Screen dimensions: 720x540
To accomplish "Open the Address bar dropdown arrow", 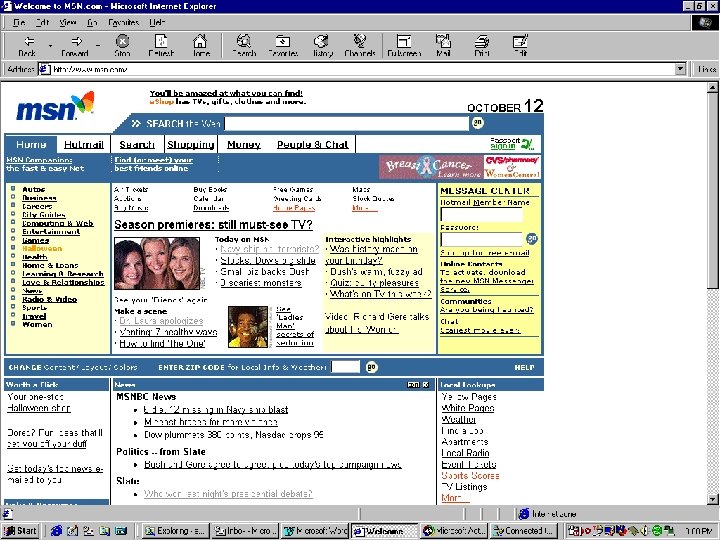I will coord(680,69).
